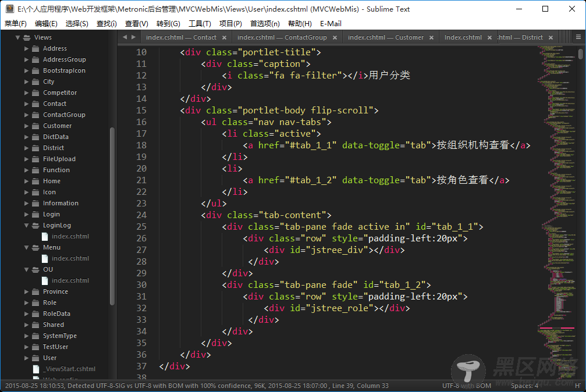Open the tab list dropdown icon
Screen dimensions: 586x392
point(578,37)
